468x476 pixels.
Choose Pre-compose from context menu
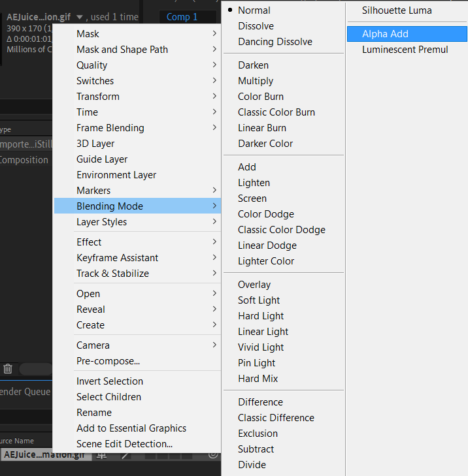[108, 361]
